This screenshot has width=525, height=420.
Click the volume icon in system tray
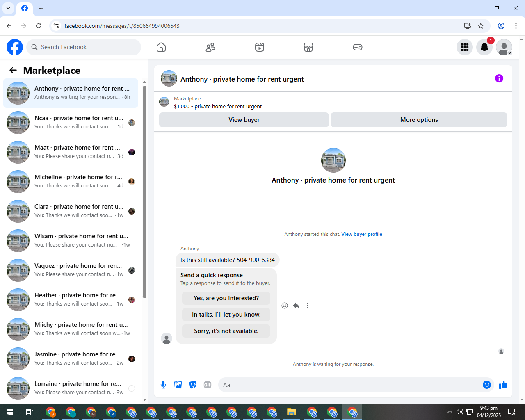click(x=460, y=412)
